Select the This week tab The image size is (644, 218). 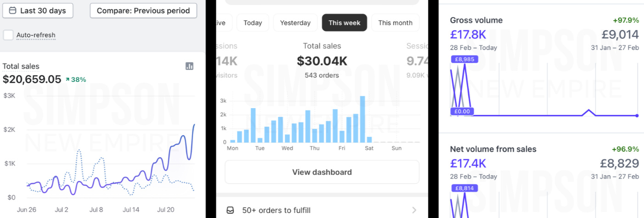pos(344,23)
